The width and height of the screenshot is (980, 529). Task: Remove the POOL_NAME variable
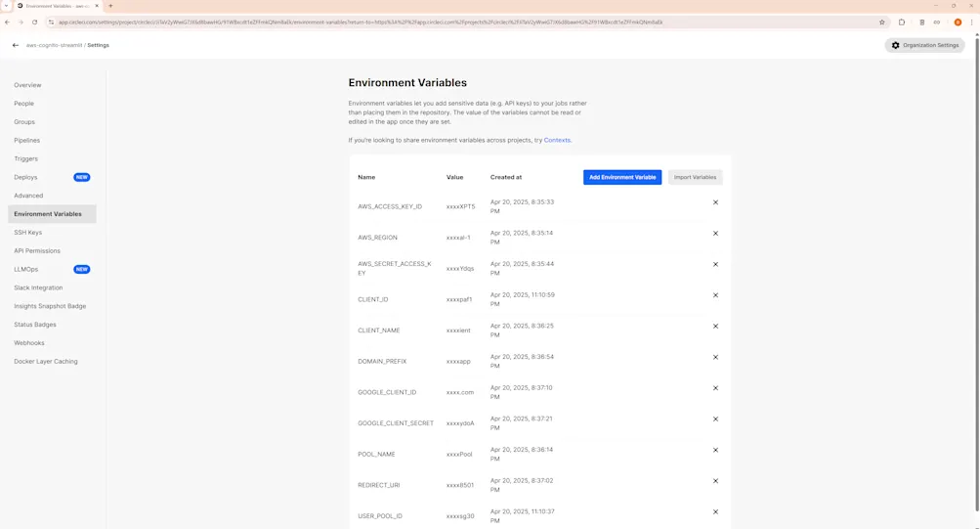click(715, 450)
